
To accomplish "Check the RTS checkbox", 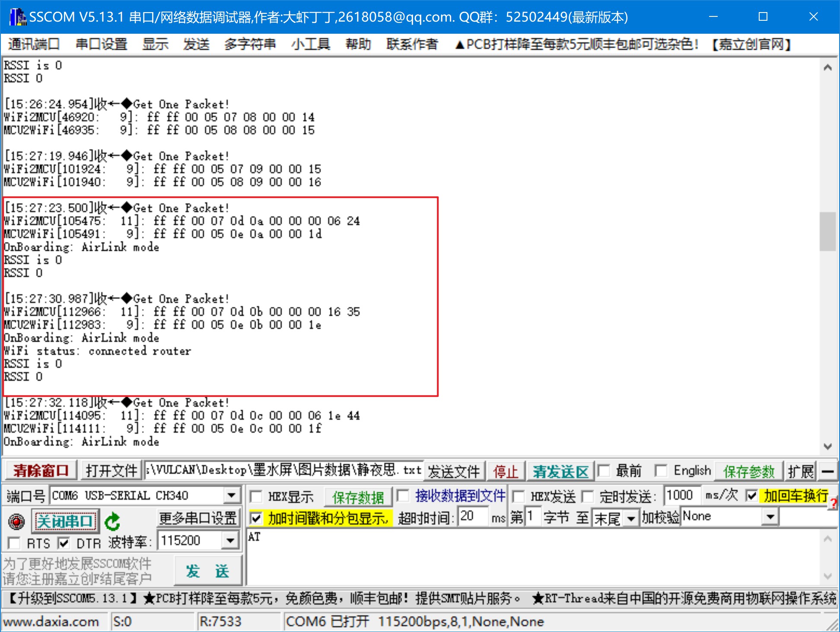I will click(14, 543).
